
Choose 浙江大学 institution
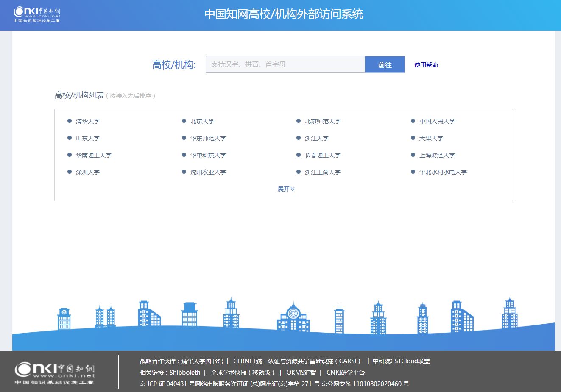pos(317,138)
